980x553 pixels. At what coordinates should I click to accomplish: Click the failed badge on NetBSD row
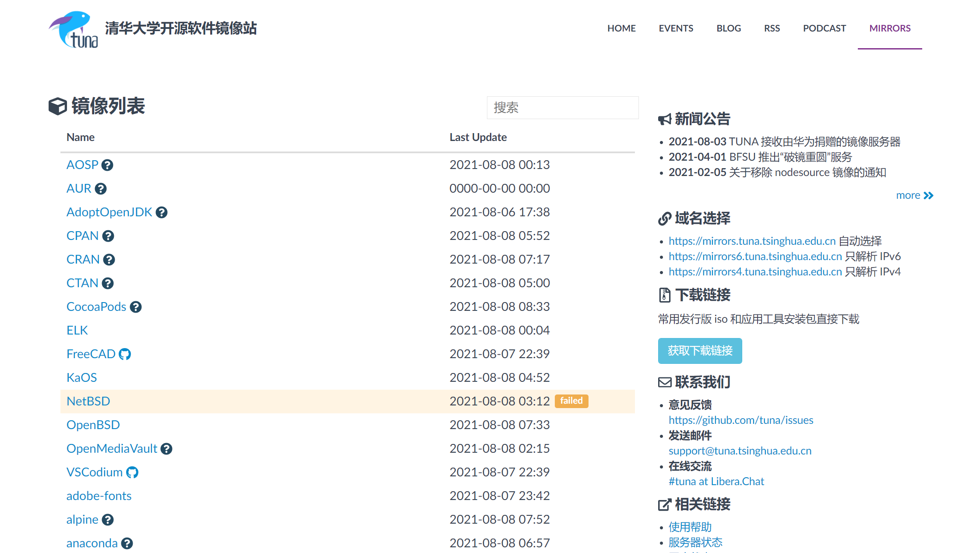(x=571, y=401)
